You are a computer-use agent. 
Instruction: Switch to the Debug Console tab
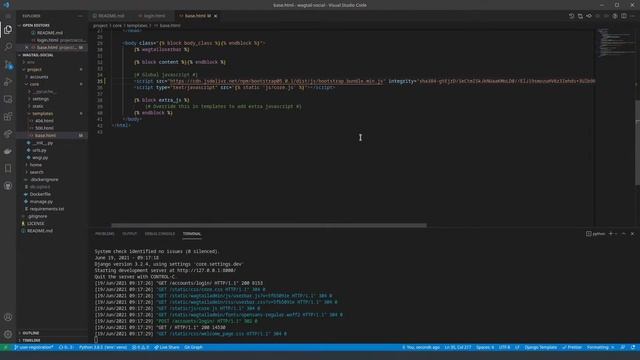pos(160,234)
